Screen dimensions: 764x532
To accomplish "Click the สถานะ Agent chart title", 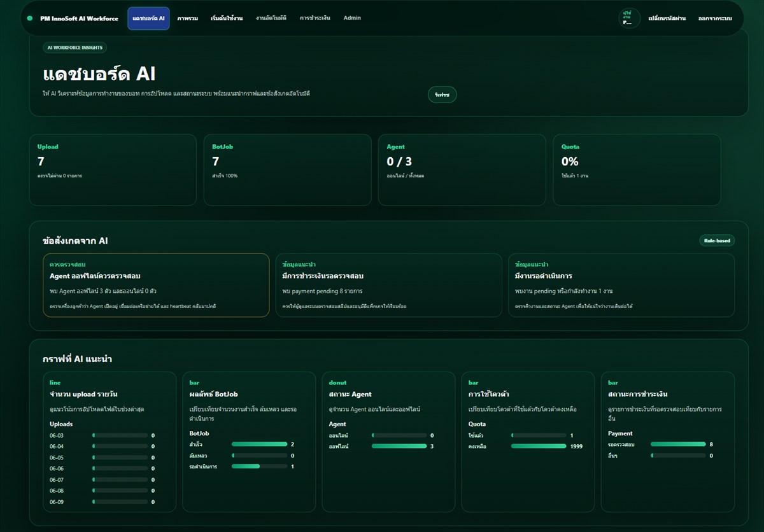I will [350, 395].
